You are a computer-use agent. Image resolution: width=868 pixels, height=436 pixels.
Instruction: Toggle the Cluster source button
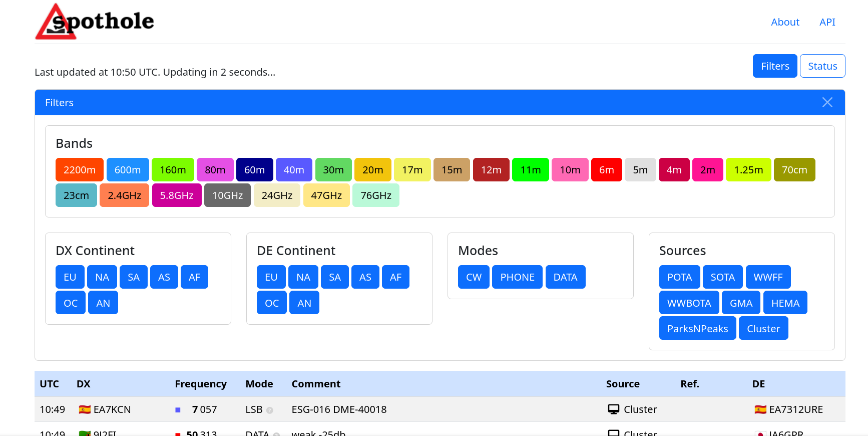(763, 328)
